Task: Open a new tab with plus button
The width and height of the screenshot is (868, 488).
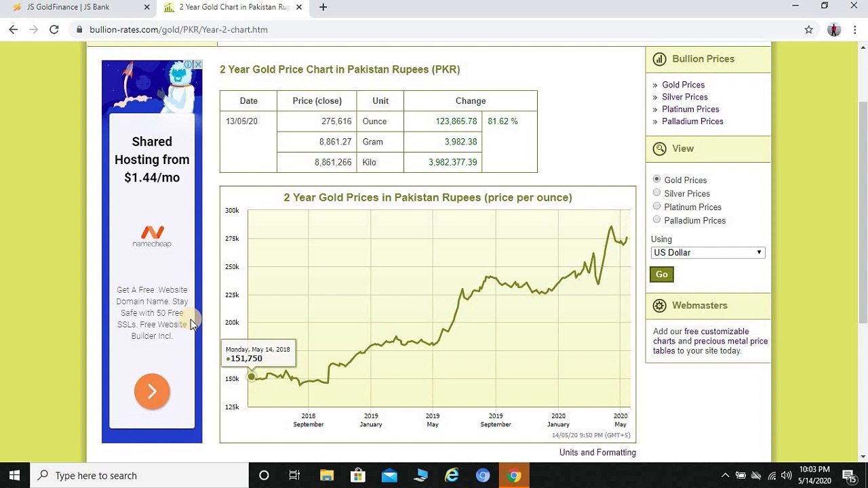Action: click(323, 7)
